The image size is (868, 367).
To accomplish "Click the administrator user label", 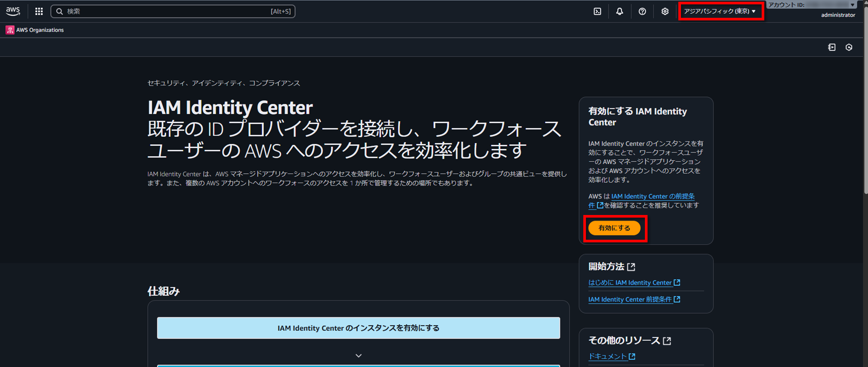I will pyautogui.click(x=838, y=15).
